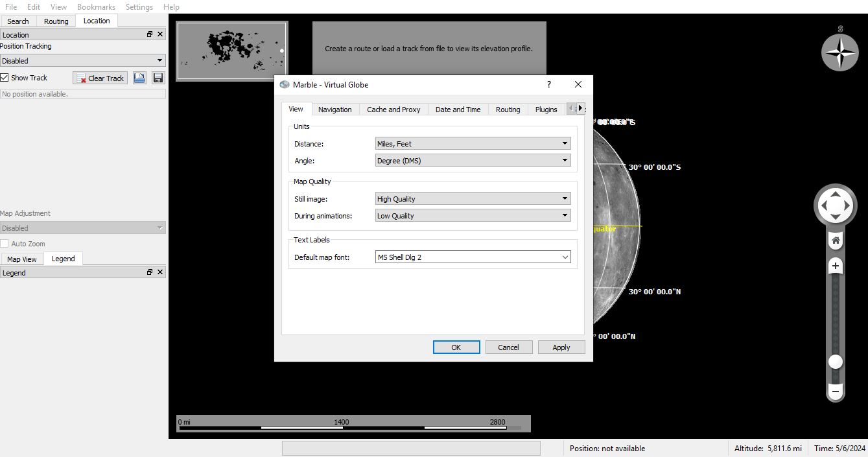Open the Position Tracking dropdown
This screenshot has height=457, width=868.
[x=83, y=60]
